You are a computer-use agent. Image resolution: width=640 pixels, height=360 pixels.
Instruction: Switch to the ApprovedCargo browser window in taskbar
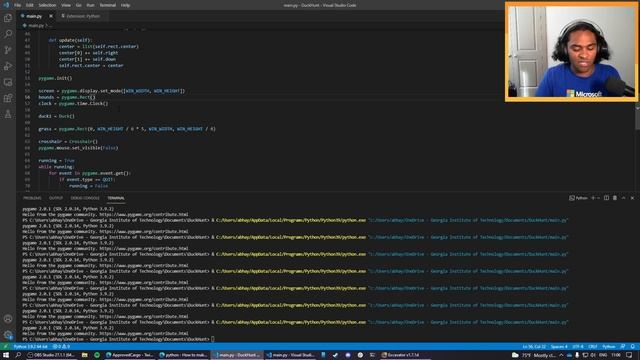click(130, 355)
